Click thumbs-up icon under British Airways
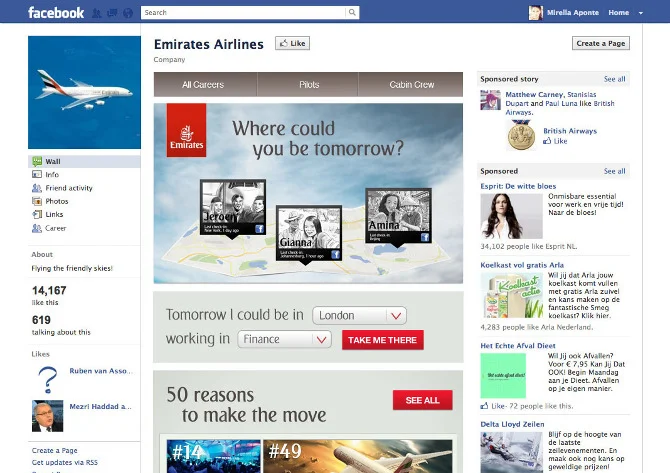670x473 pixels. 547,141
